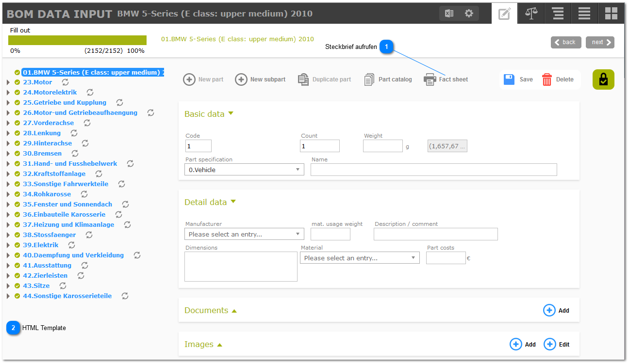
Task: Click refresh icon beside 29.Hinterachse
Action: (85, 143)
